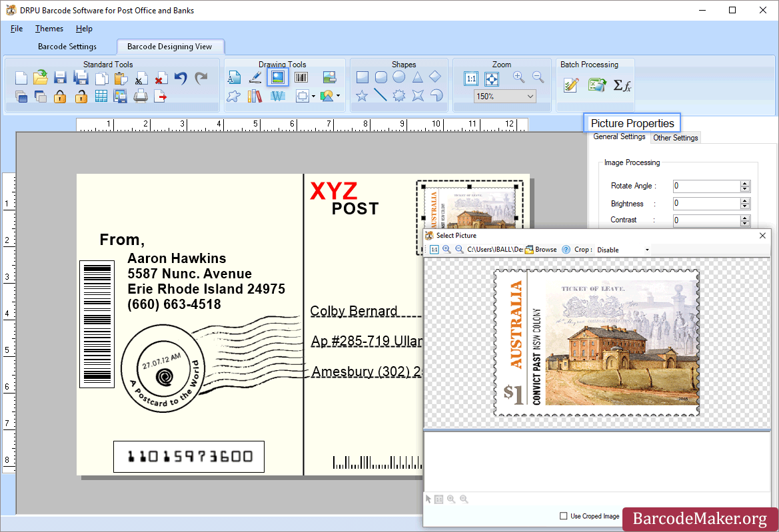The image size is (779, 532).
Task: Show the grid using the grid icon
Action: (x=101, y=96)
